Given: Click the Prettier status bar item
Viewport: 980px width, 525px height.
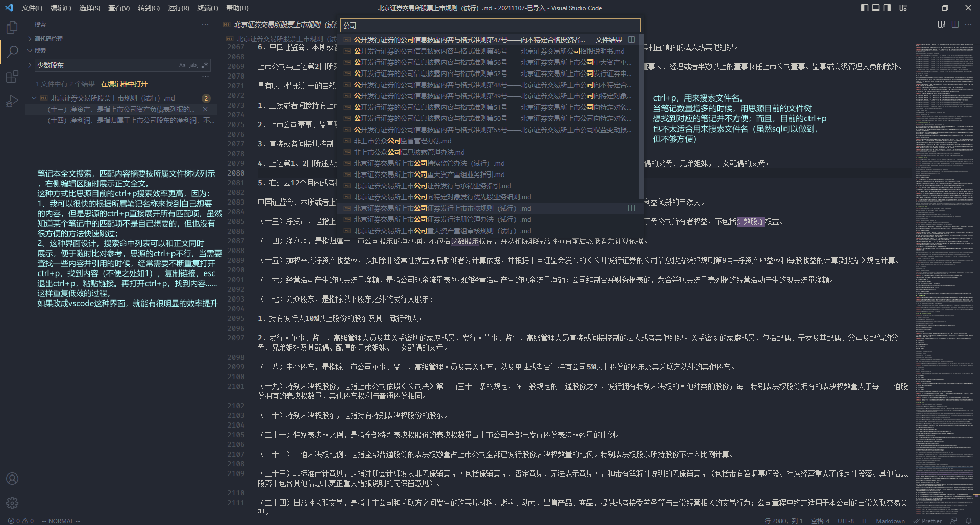Looking at the screenshot, I should [928, 521].
